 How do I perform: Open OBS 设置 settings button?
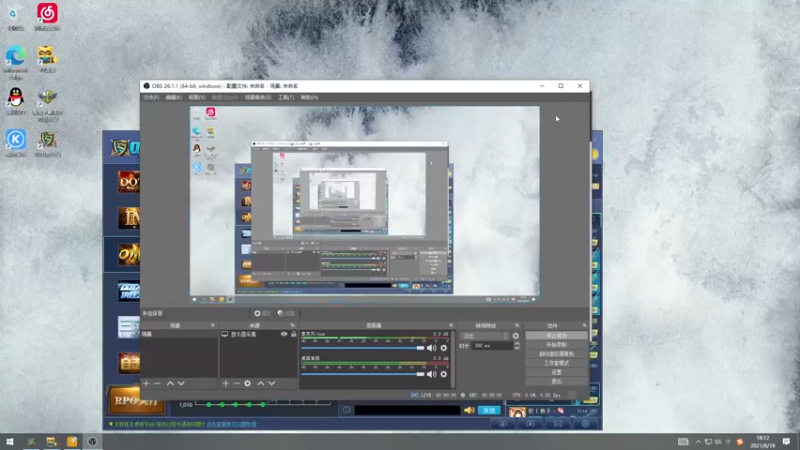(556, 372)
